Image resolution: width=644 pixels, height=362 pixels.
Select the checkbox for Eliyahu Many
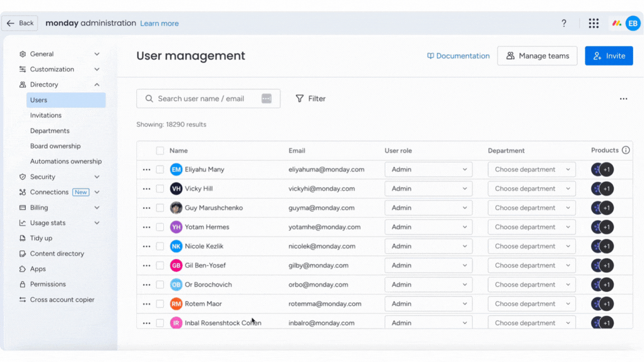[160, 169]
